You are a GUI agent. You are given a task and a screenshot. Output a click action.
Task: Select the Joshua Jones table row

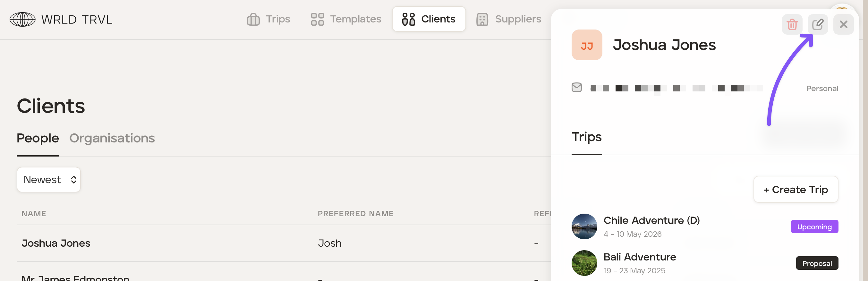point(56,243)
